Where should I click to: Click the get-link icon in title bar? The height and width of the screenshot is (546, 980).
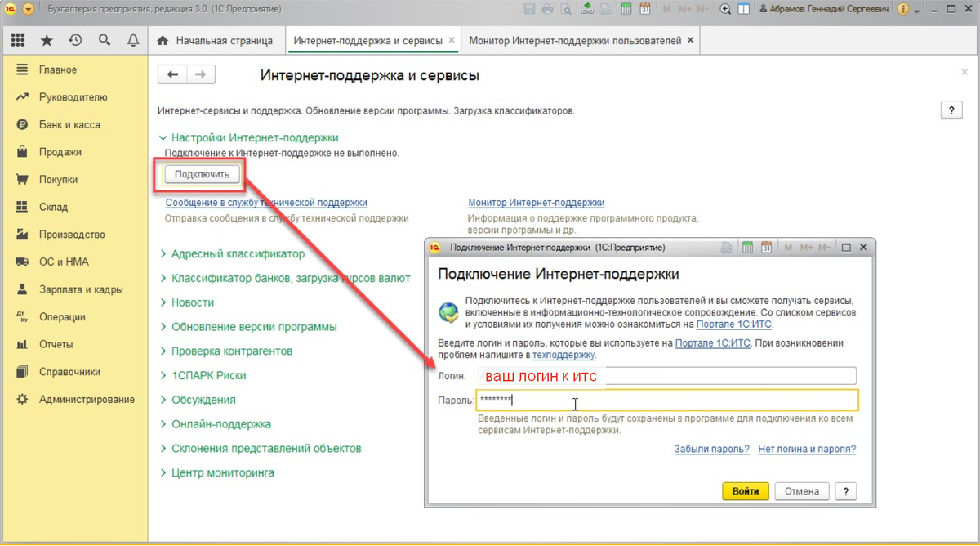588,9
